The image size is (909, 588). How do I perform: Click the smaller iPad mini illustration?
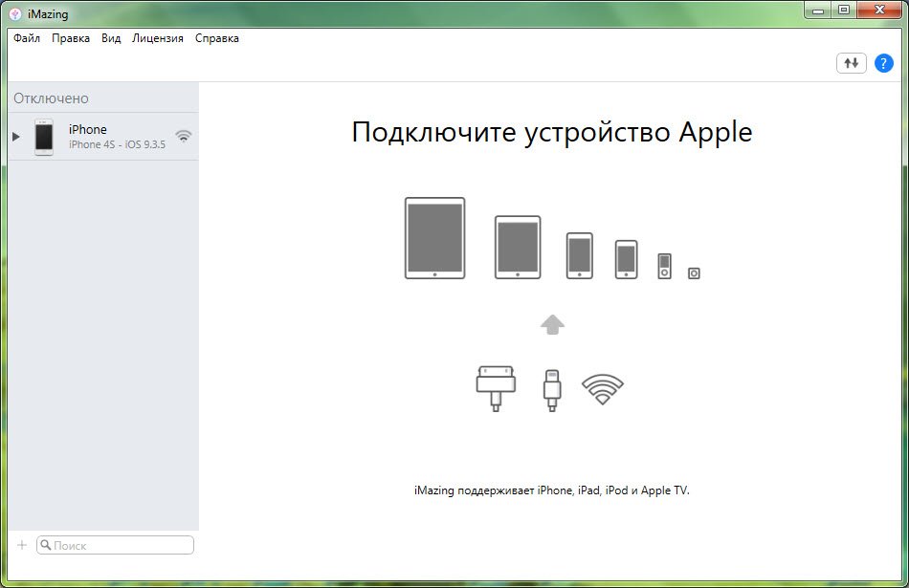click(x=518, y=248)
